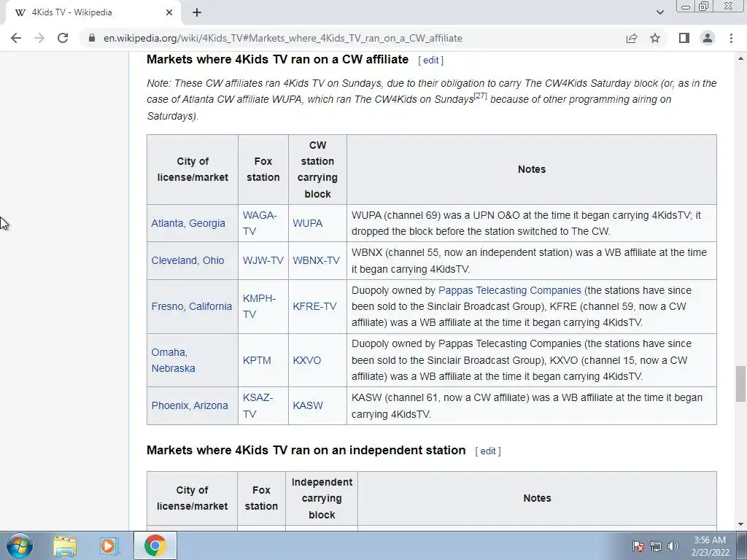The image size is (747, 560).
Task: Open citation reference 27
Action: pyautogui.click(x=480, y=96)
